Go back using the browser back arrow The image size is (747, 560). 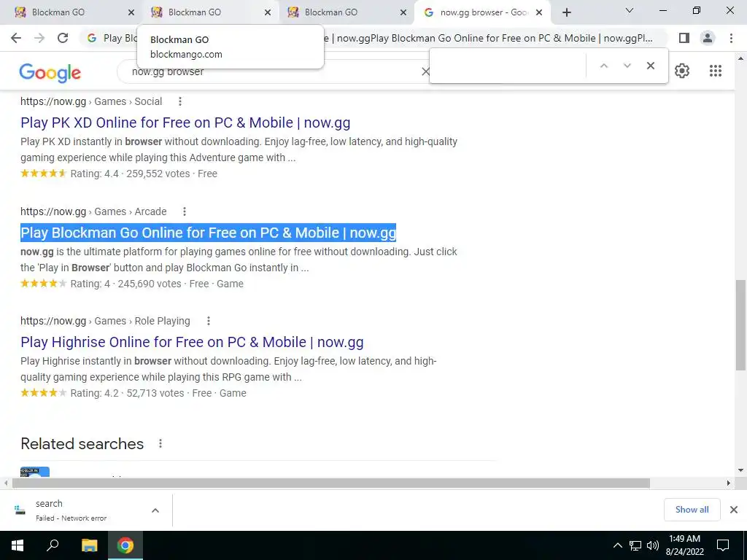point(16,38)
